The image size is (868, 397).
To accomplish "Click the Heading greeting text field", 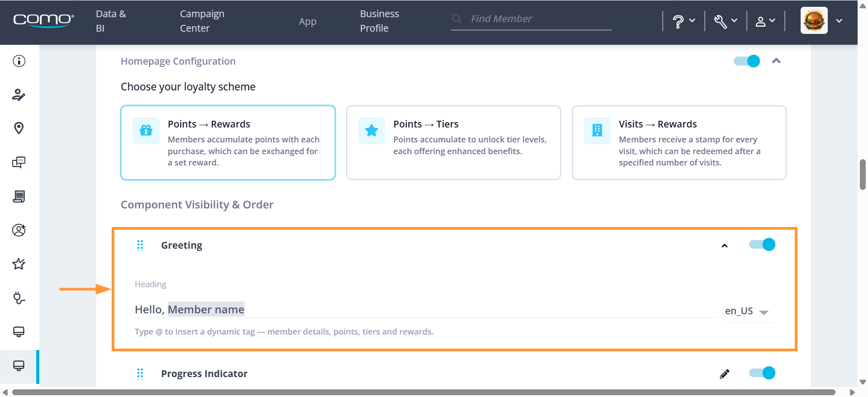I will coord(425,310).
